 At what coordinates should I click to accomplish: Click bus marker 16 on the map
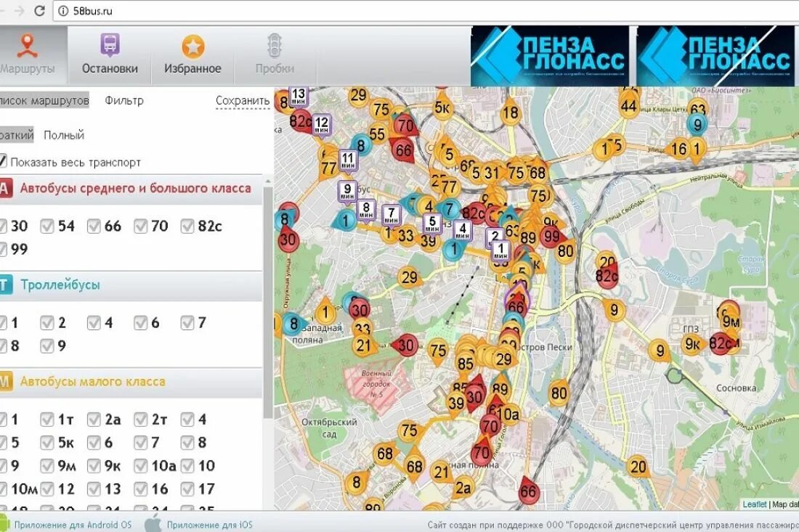678,149
